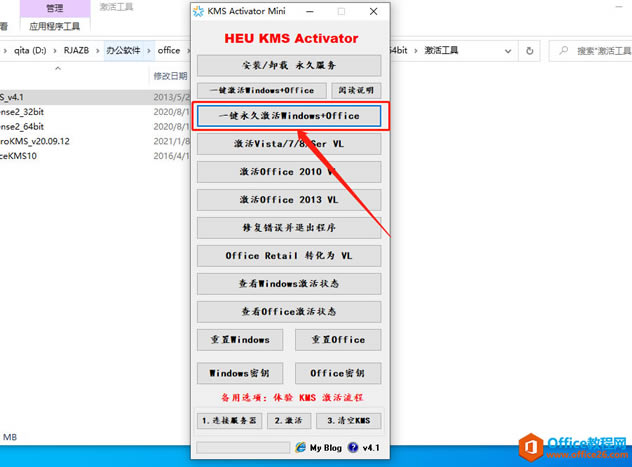Click 办公软件 breadcrumb in address bar
Screen dimensions: 632x467
pos(123,50)
